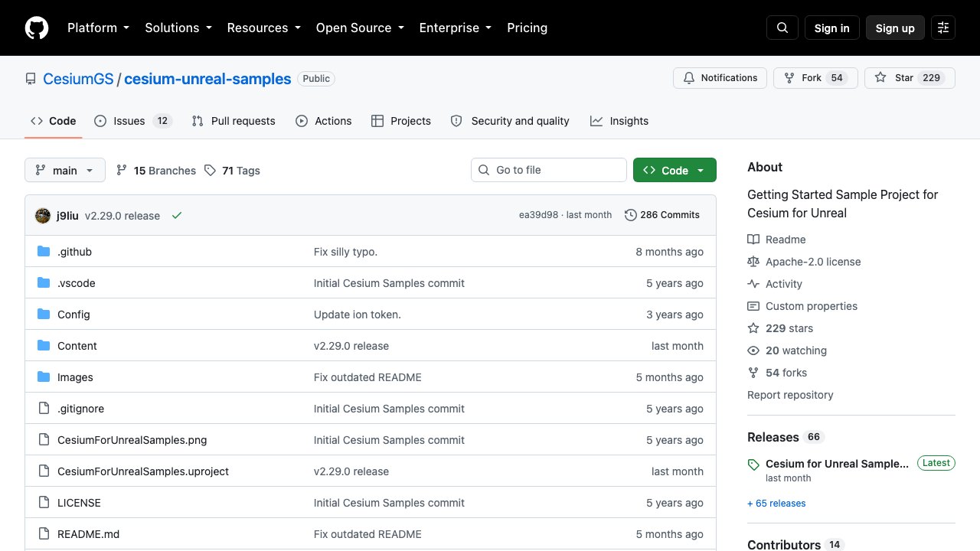
Task: Open the Pricing page
Action: pyautogui.click(x=528, y=28)
